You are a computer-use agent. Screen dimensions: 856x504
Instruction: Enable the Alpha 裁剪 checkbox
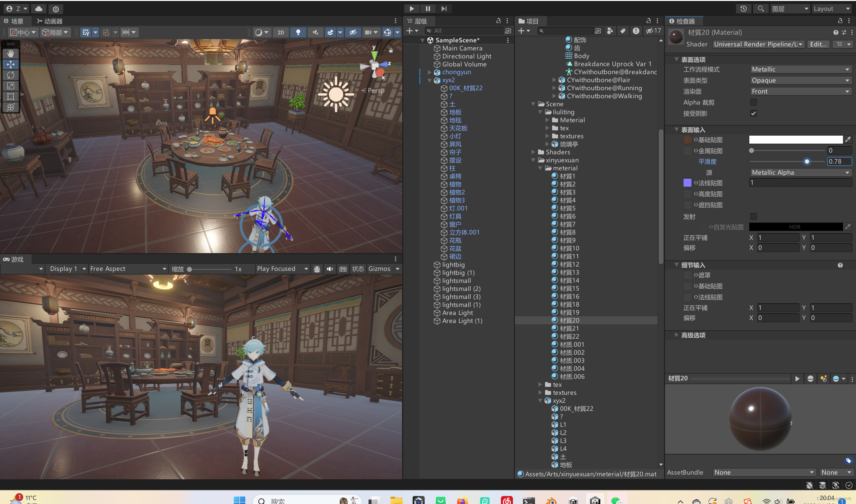(753, 102)
